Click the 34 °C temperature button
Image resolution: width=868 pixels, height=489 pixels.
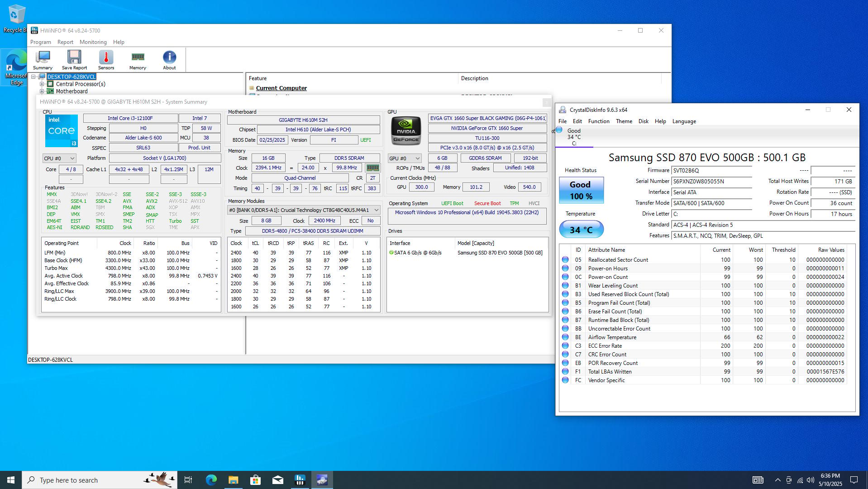click(x=582, y=230)
